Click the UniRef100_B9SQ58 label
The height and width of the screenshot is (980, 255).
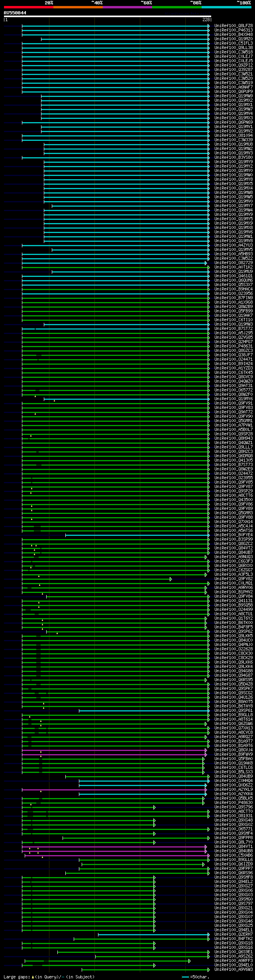click(x=233, y=605)
